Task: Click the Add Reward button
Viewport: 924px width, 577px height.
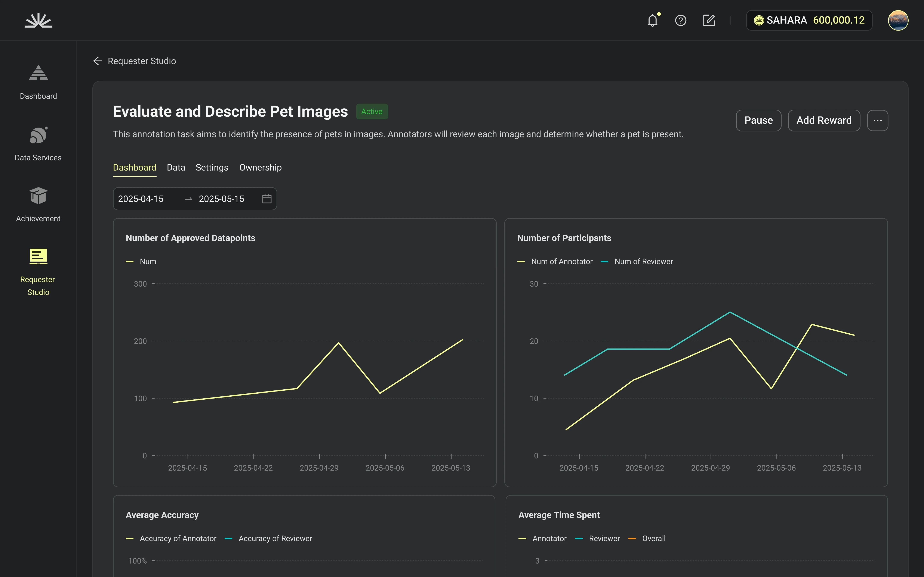Action: point(824,121)
